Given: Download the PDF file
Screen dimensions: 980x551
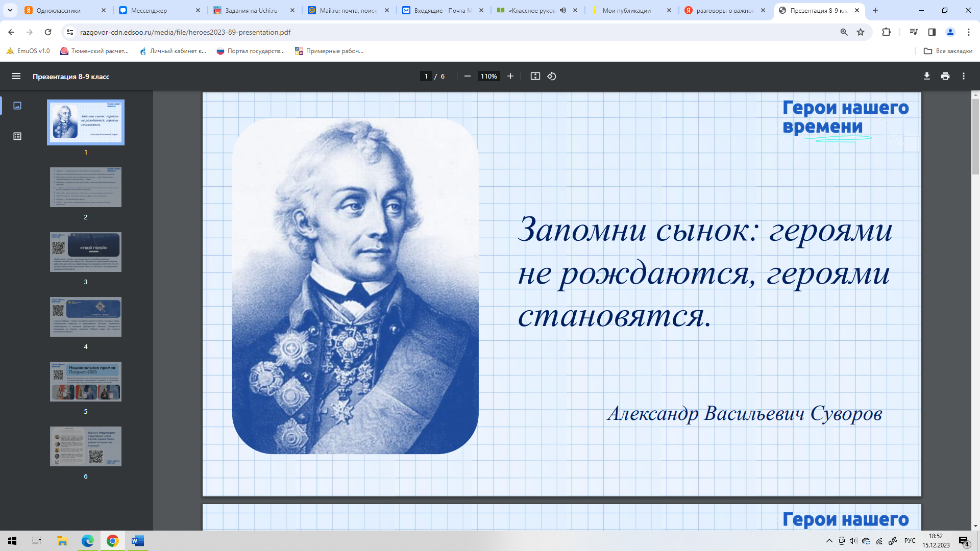Looking at the screenshot, I should click(x=926, y=76).
